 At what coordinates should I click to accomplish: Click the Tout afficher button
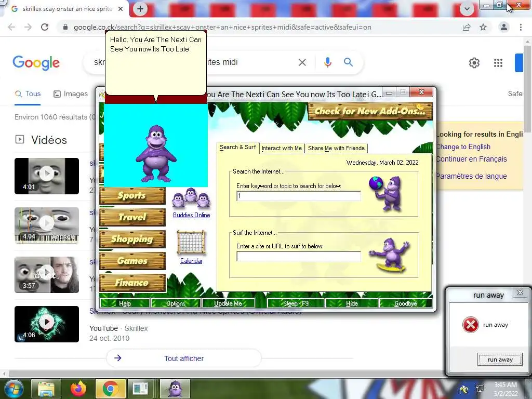pyautogui.click(x=184, y=358)
